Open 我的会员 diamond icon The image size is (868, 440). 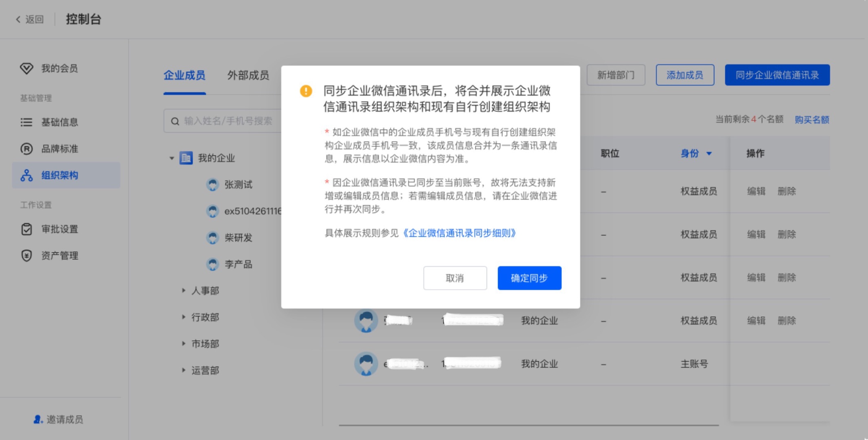click(27, 68)
